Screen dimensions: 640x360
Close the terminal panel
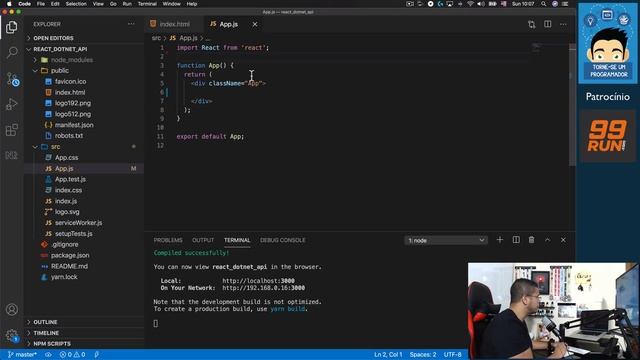[563, 240]
